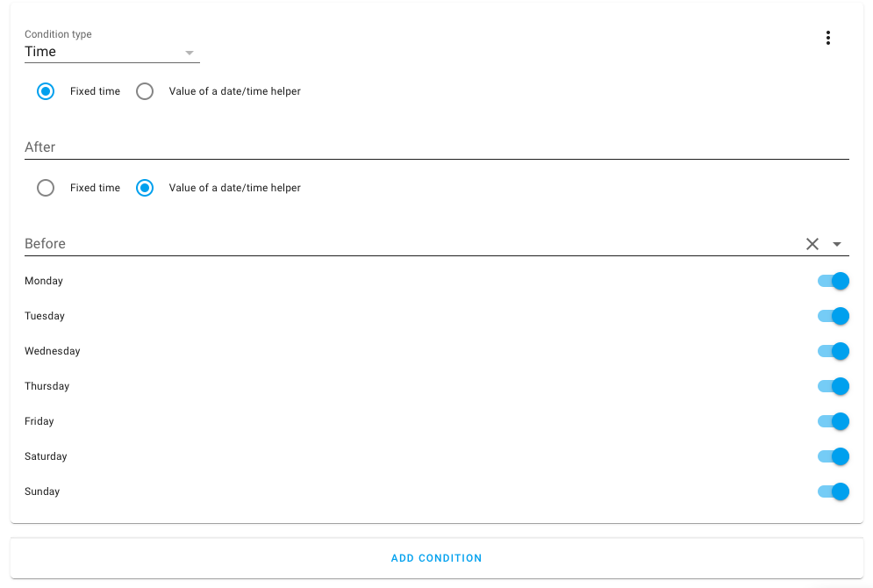The height and width of the screenshot is (588, 873).
Task: Click the X to clear the Before helper
Action: pyautogui.click(x=812, y=243)
